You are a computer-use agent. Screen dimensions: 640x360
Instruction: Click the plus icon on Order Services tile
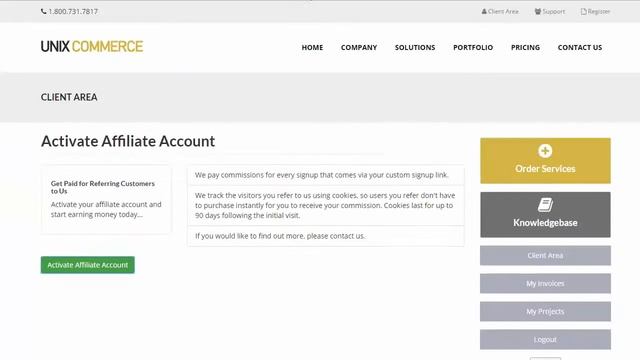(545, 151)
